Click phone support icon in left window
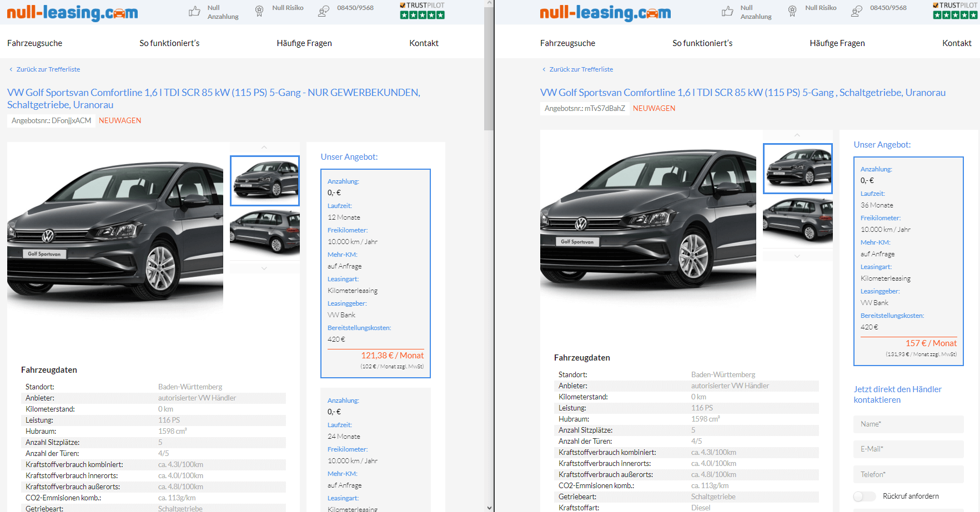The height and width of the screenshot is (512, 980). click(x=324, y=11)
